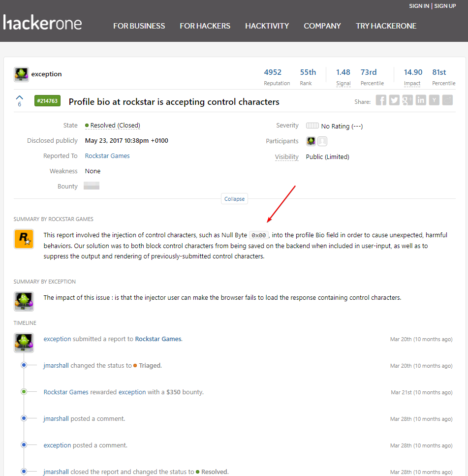Image resolution: width=468 pixels, height=476 pixels.
Task: Share report on LinkedIn
Action: point(421,100)
